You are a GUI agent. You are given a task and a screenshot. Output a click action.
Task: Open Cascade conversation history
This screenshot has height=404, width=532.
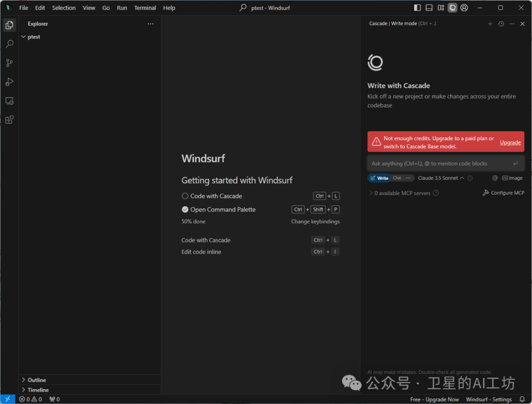[x=501, y=24]
